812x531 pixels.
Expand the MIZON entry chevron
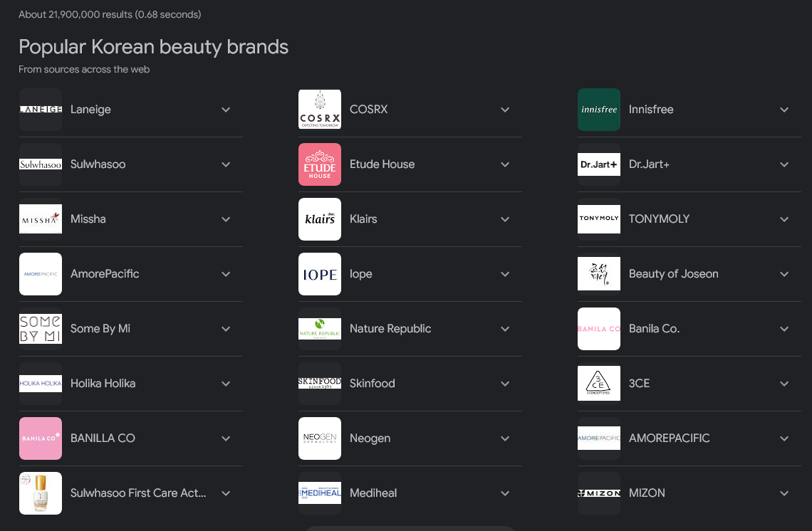(x=784, y=493)
